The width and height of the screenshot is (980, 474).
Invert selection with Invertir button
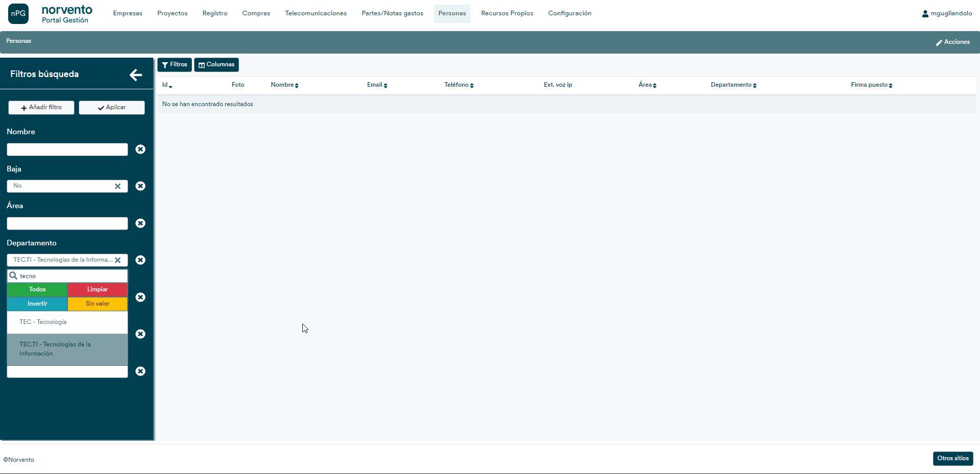pyautogui.click(x=37, y=304)
